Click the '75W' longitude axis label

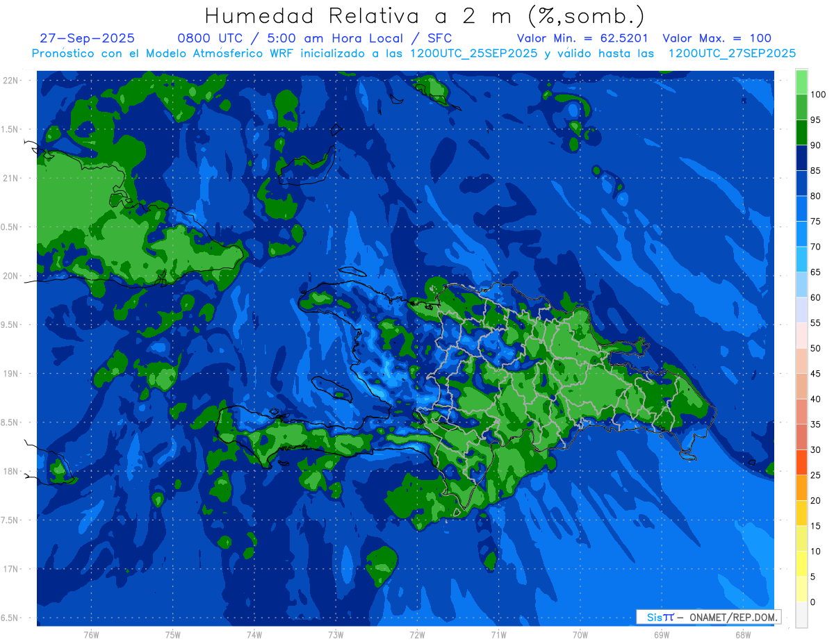pos(173,635)
